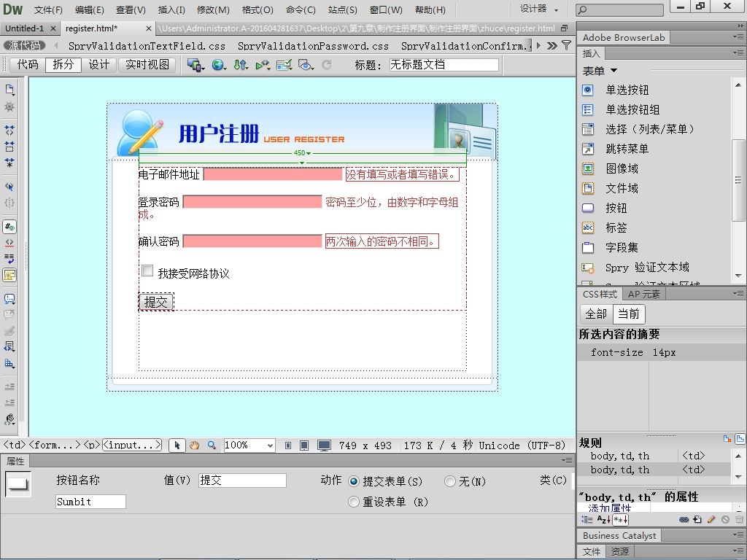Expand more related files double-arrow
The image size is (747, 560).
coord(551,45)
